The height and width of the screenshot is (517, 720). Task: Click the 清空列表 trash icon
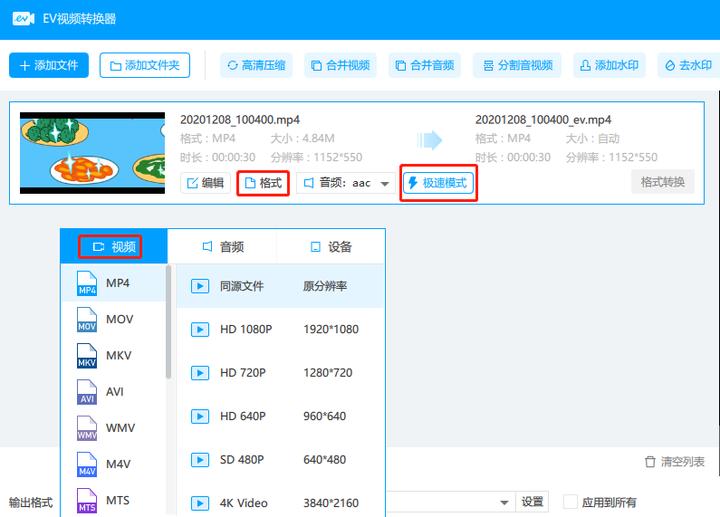[x=650, y=461]
